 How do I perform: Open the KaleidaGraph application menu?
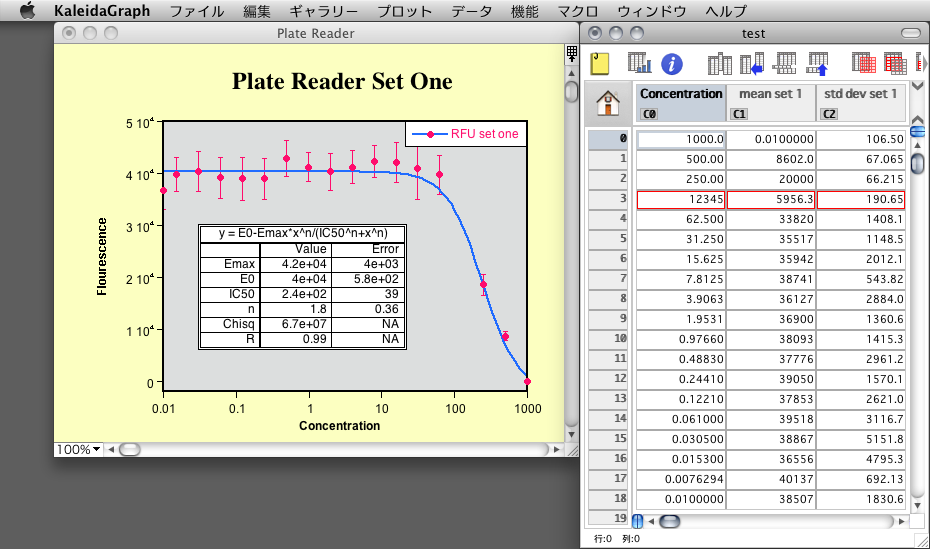[102, 11]
